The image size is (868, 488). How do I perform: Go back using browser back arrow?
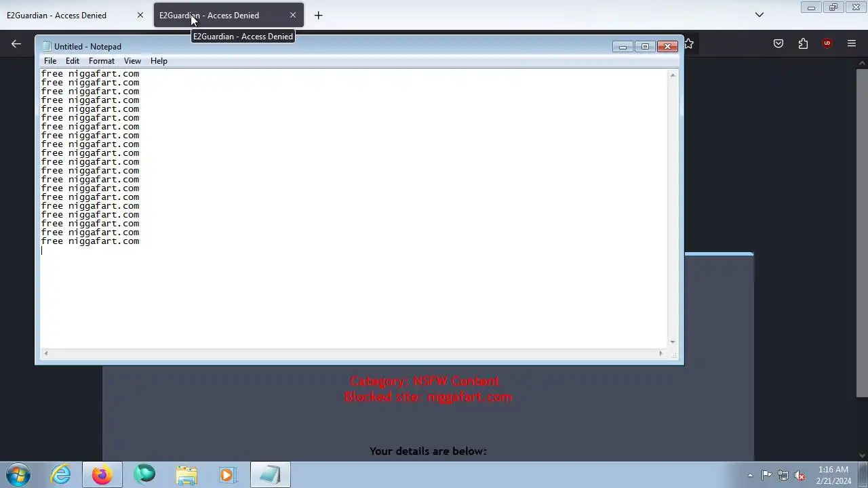coord(16,43)
